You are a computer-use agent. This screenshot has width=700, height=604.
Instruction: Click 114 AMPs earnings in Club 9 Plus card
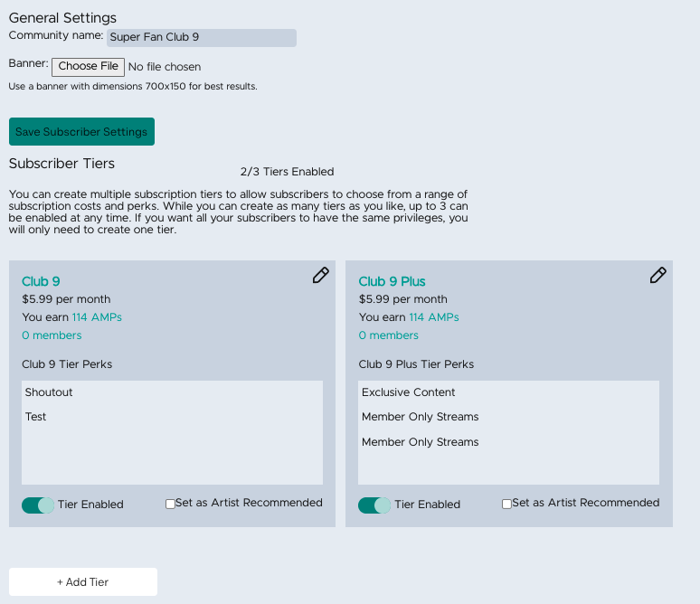tap(434, 317)
